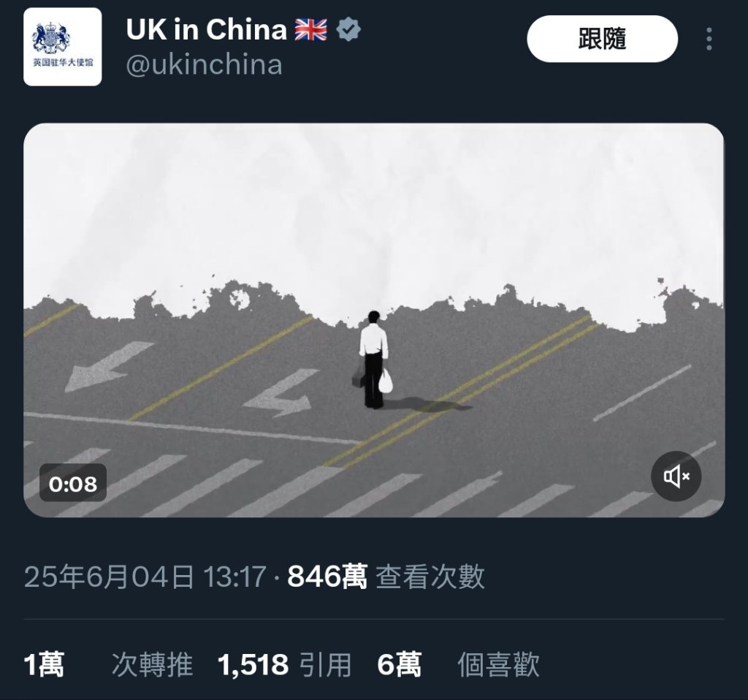The height and width of the screenshot is (700, 748).
Task: Open the three-dot more options menu
Action: click(x=709, y=39)
